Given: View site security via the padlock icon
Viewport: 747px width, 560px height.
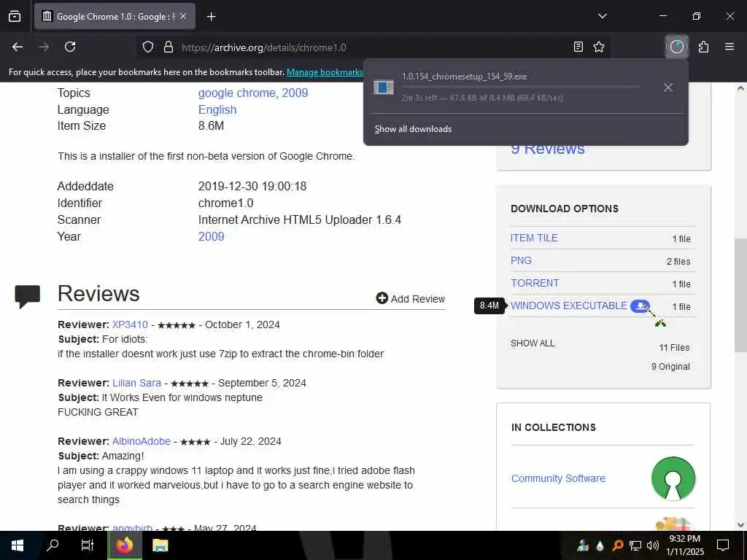Looking at the screenshot, I should 169,47.
